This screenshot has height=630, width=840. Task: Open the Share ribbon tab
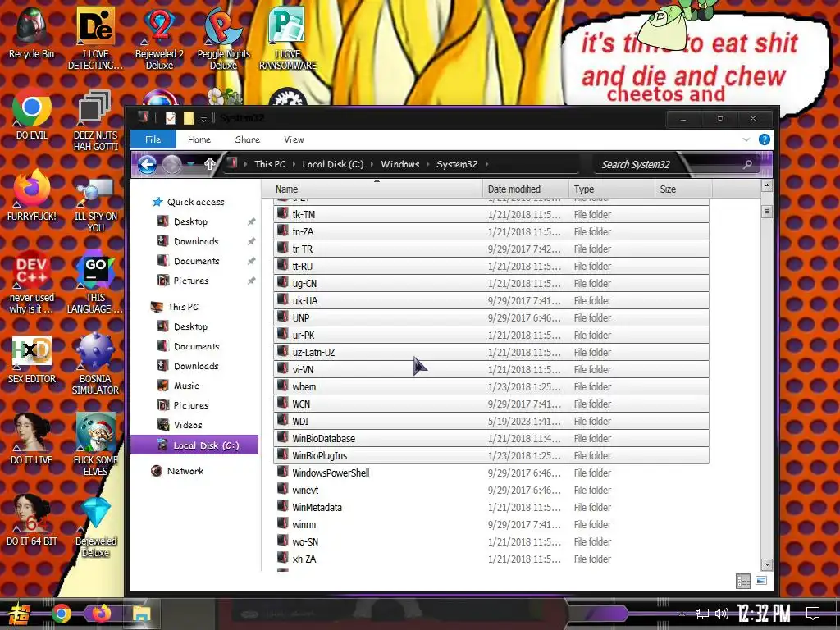pyautogui.click(x=248, y=139)
